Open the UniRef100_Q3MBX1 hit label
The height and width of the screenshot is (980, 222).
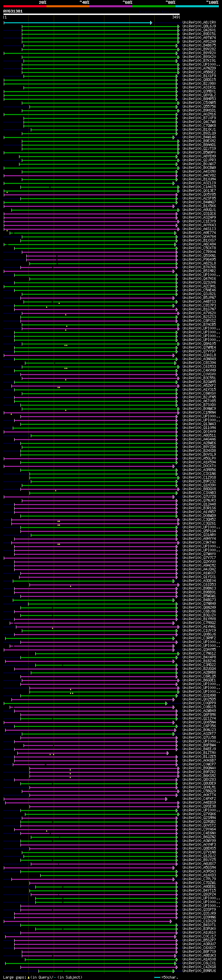pos(199,91)
